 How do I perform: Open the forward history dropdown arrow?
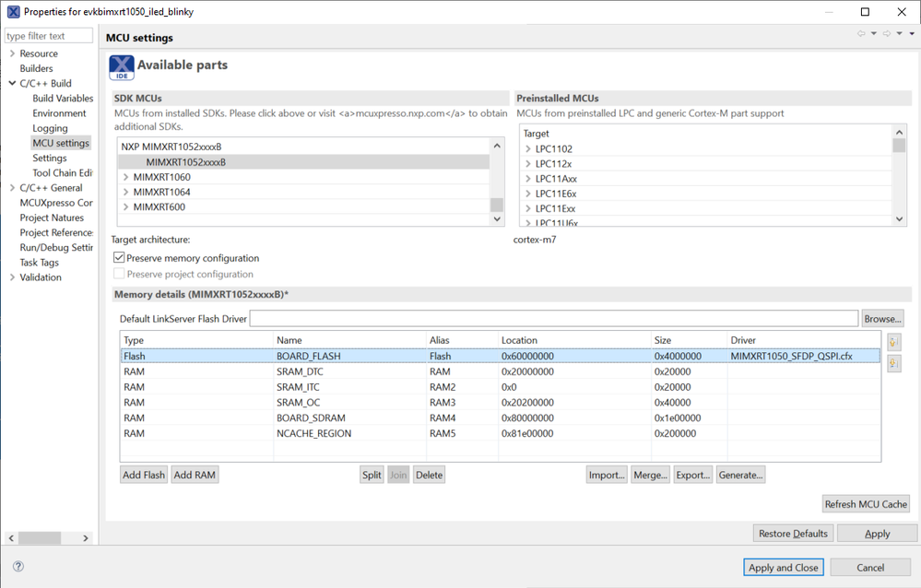[x=899, y=33]
